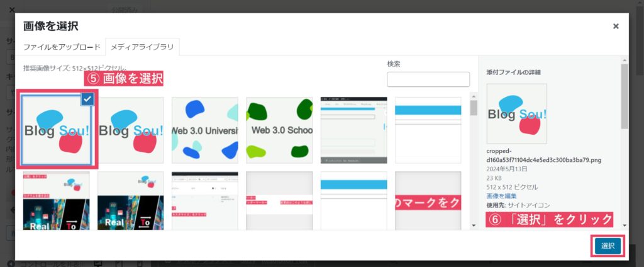644x267 pixels.
Task: Click the preview image in 添付ファイルの詳細
Action: tap(516, 113)
